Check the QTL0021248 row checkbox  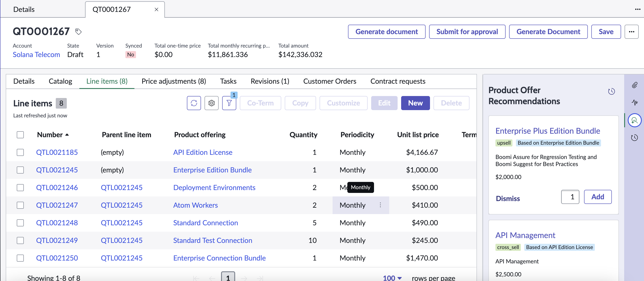(x=20, y=223)
